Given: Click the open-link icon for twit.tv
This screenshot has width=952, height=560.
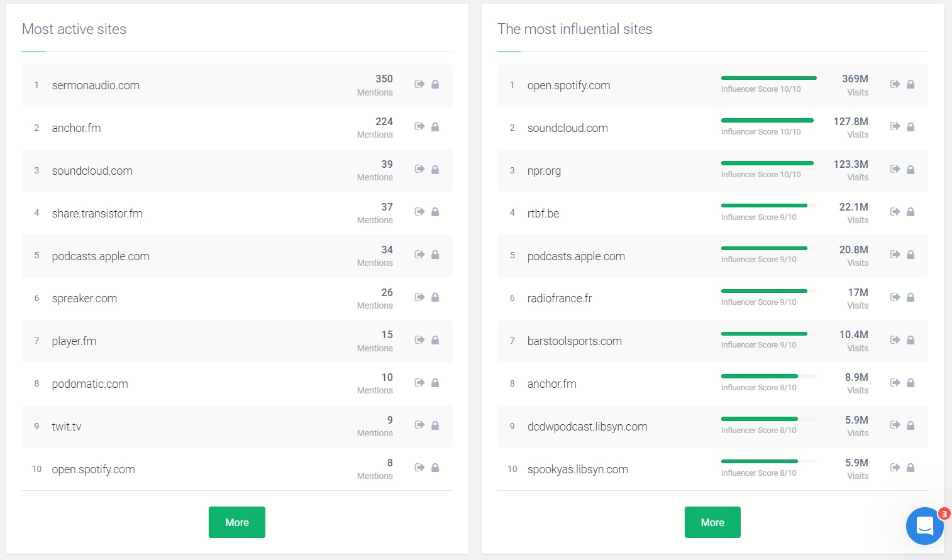Looking at the screenshot, I should coord(419,425).
